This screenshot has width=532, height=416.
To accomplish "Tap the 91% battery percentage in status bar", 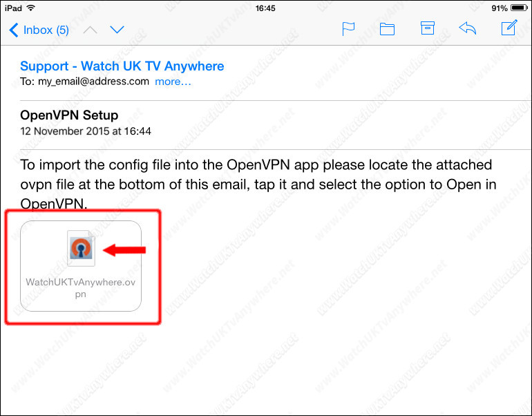I will 500,8.
